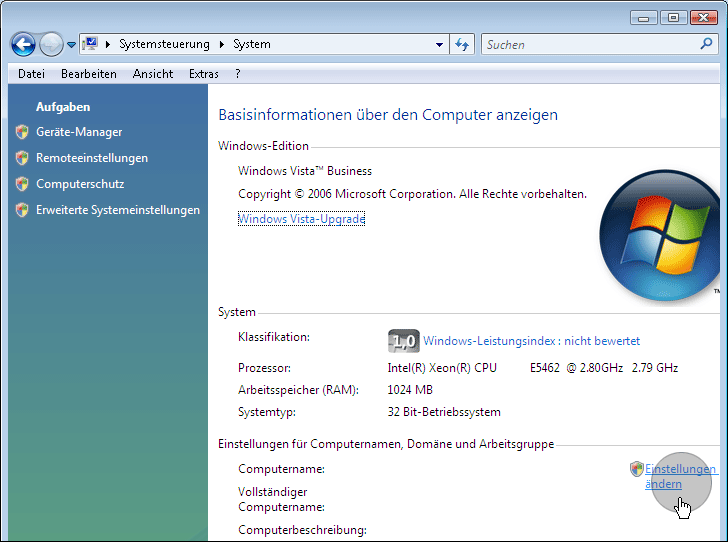The width and height of the screenshot is (728, 542).
Task: Open Geräte-Manager from the task pane
Action: pos(79,132)
